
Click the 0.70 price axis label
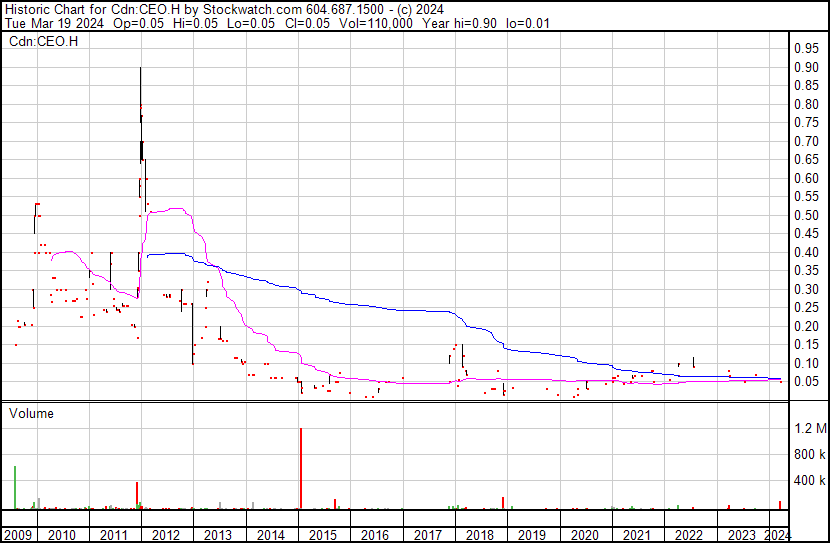coord(807,141)
